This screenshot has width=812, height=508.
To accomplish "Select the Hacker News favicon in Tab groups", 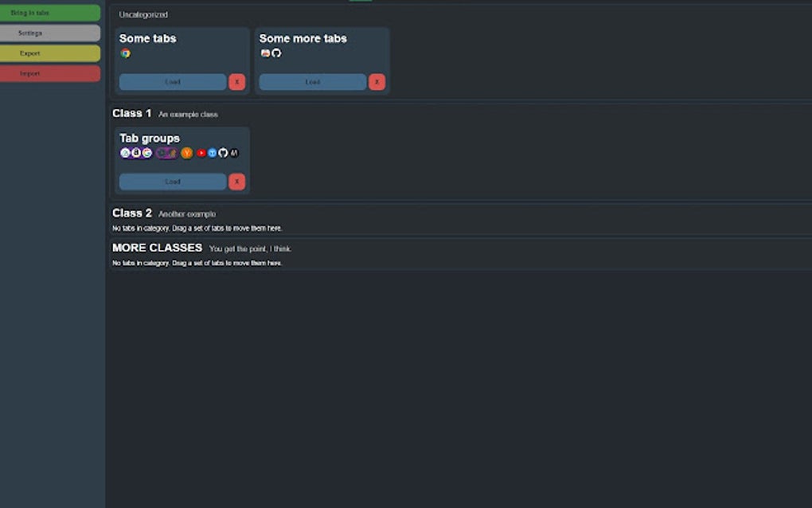I will click(186, 153).
